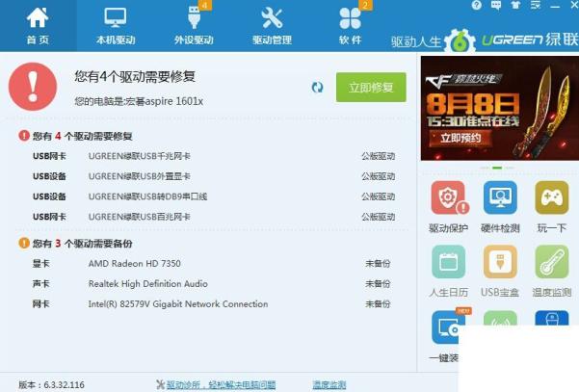Select Realtek High Definition Audio row

coord(214,284)
